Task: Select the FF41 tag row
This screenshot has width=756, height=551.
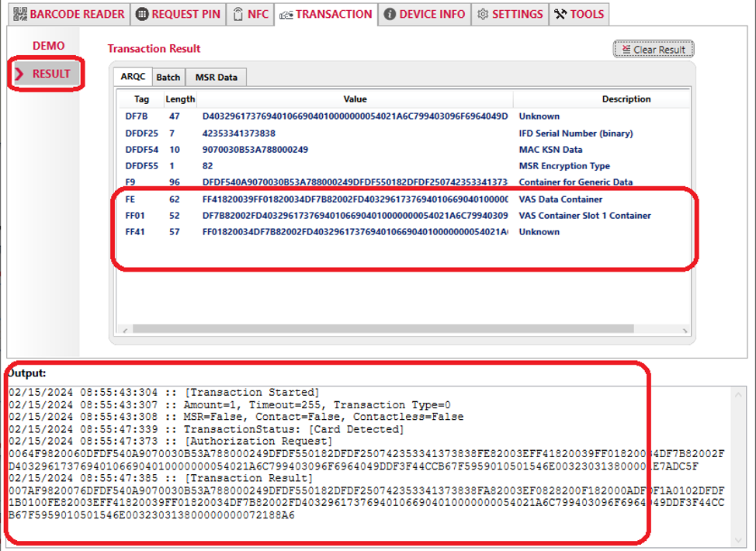Action: (404, 232)
